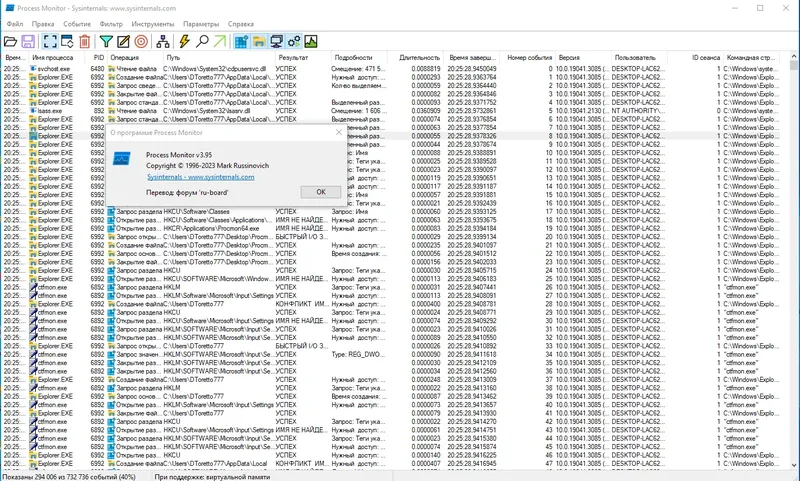Show the Process Tree icon
Screen dimensions: 800x481
163,41
